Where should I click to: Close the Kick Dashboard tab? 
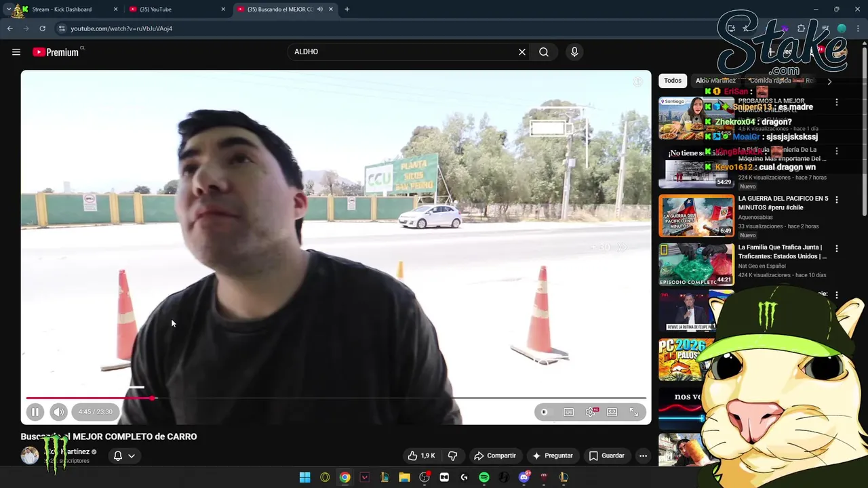(115, 9)
